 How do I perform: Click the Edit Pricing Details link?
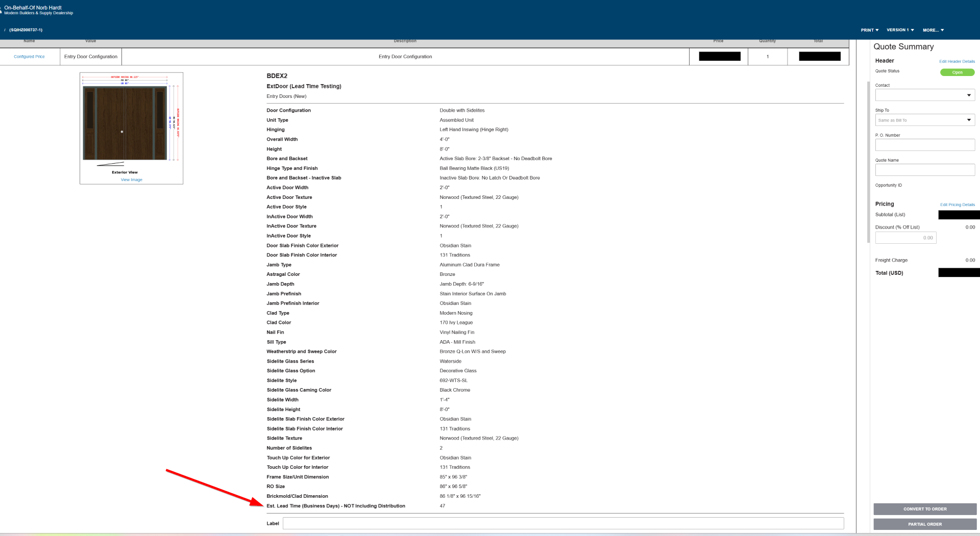[958, 205]
